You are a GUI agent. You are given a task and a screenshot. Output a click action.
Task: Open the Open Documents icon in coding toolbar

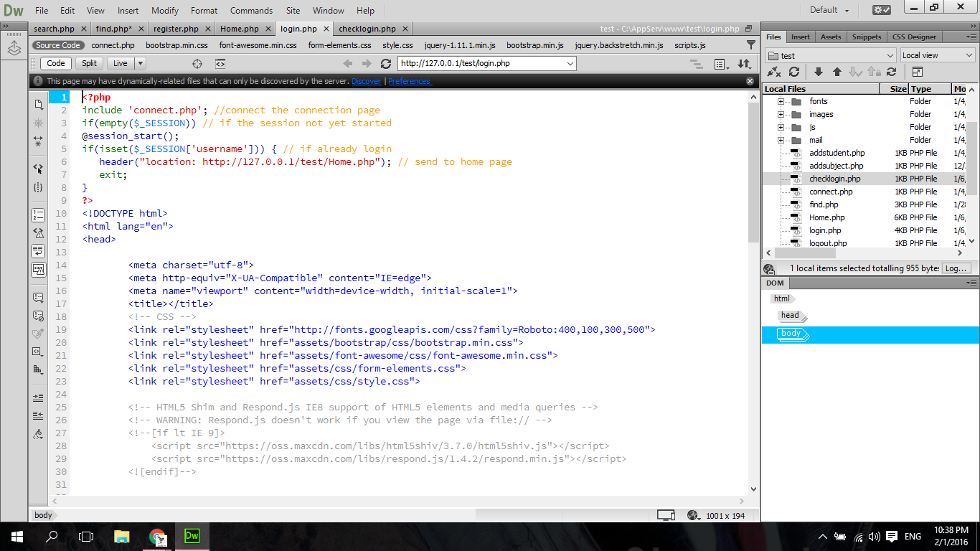click(38, 105)
